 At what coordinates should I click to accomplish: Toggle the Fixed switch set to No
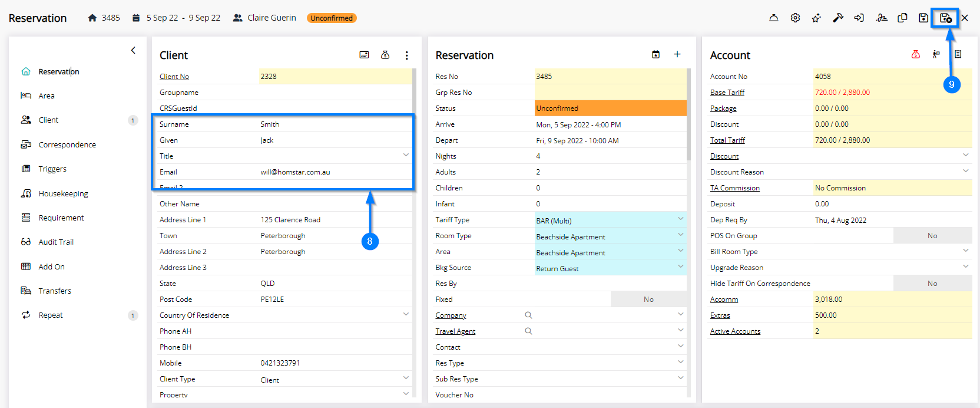pos(648,300)
